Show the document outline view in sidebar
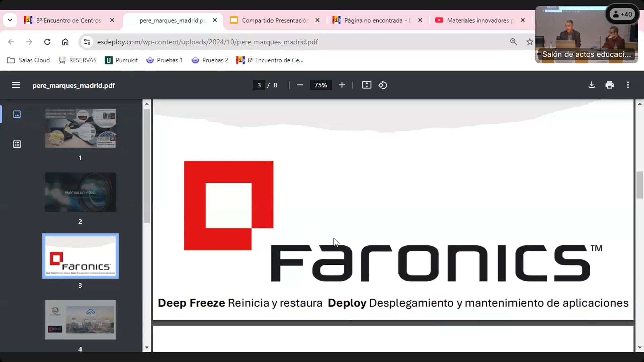The height and width of the screenshot is (362, 644). (17, 144)
